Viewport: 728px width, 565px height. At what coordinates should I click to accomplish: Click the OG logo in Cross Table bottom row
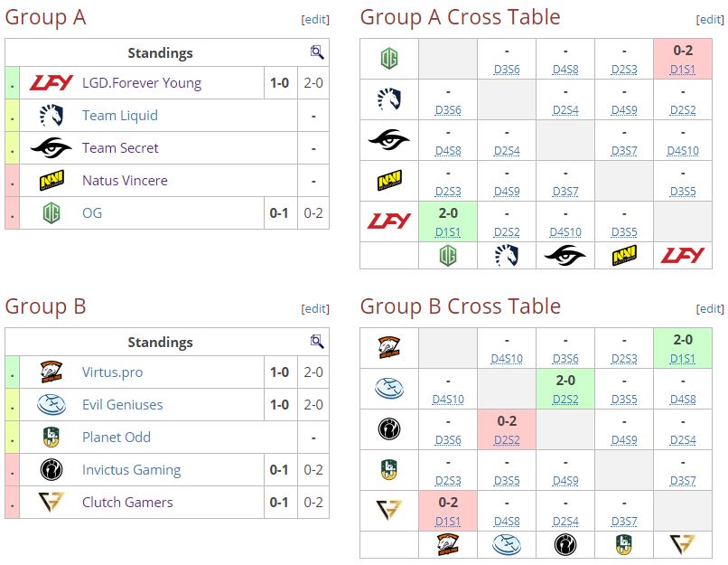click(x=448, y=256)
